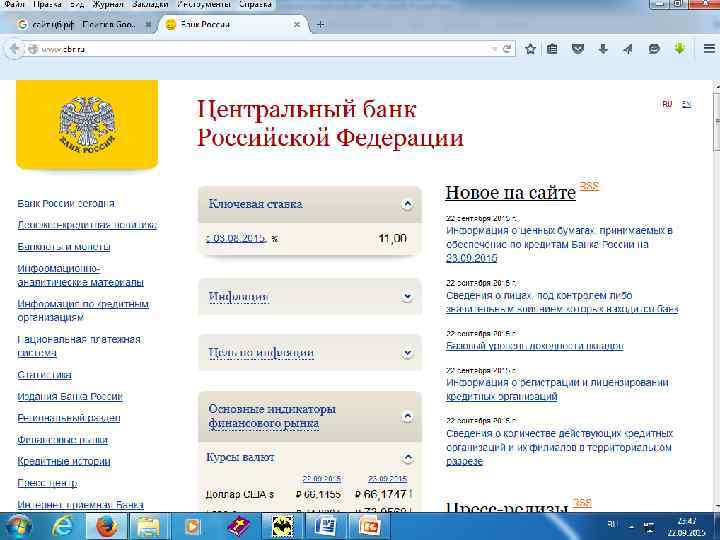This screenshot has width=720, height=540.
Task: Open the address bar history dropdown arrow
Action: coord(494,49)
